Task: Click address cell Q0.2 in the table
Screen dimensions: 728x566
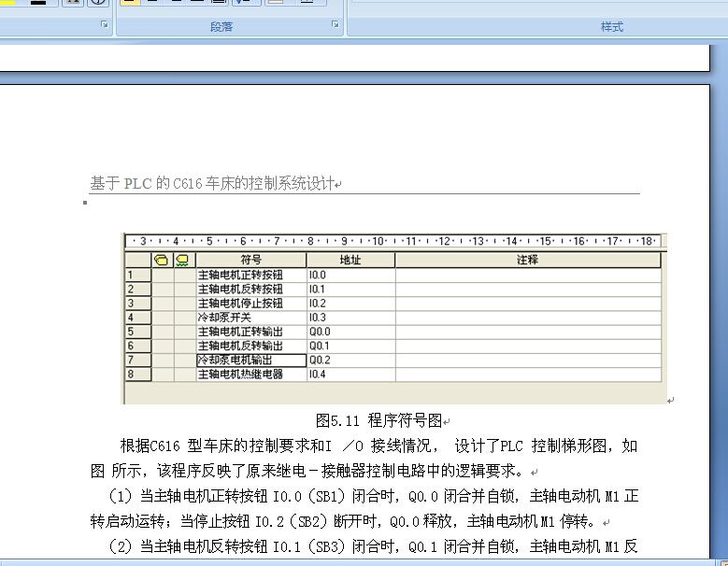Action: tap(351, 360)
